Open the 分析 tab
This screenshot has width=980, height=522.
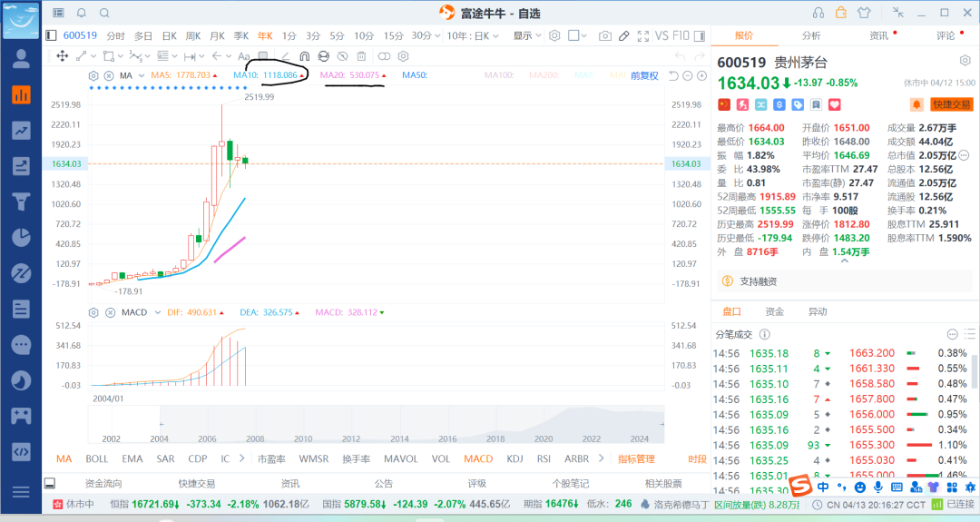click(811, 35)
